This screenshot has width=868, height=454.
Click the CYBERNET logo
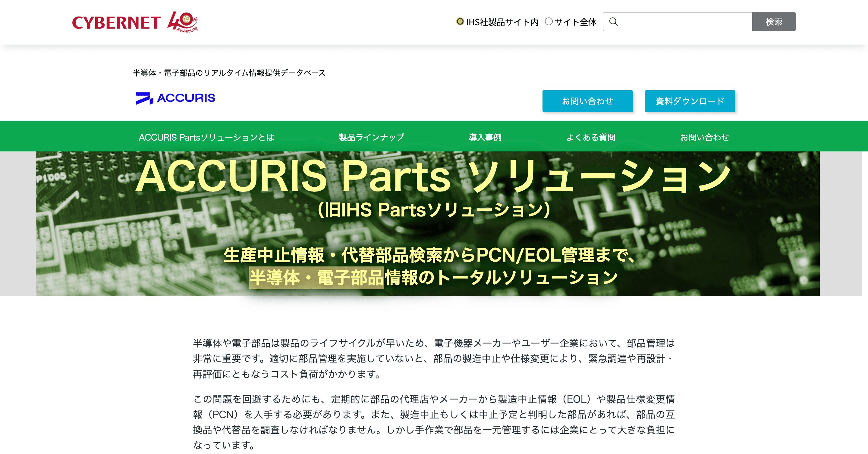(x=116, y=23)
